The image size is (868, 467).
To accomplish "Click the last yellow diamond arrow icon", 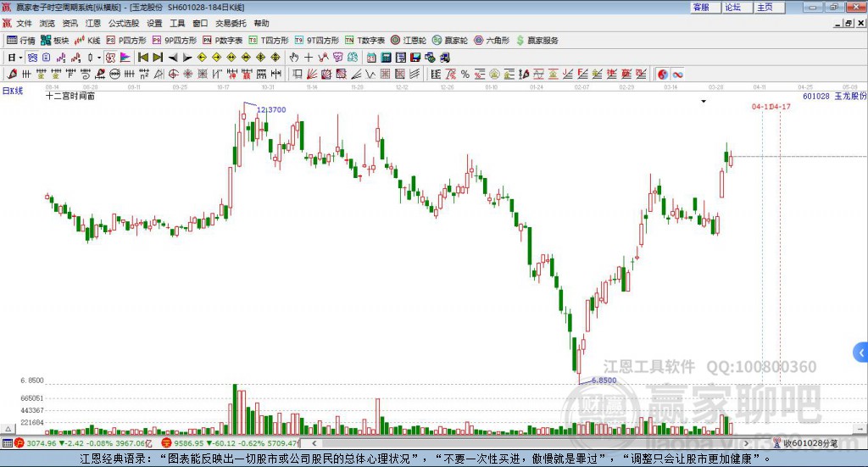I will pos(275,58).
